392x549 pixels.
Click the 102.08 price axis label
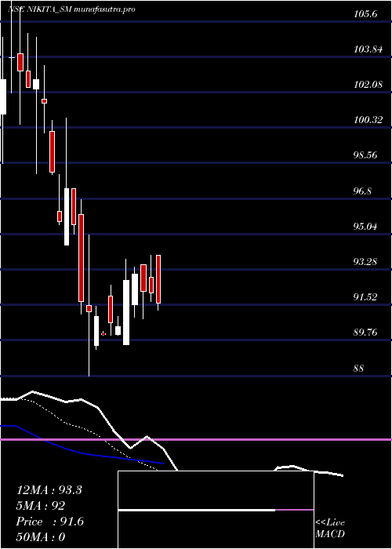click(368, 85)
